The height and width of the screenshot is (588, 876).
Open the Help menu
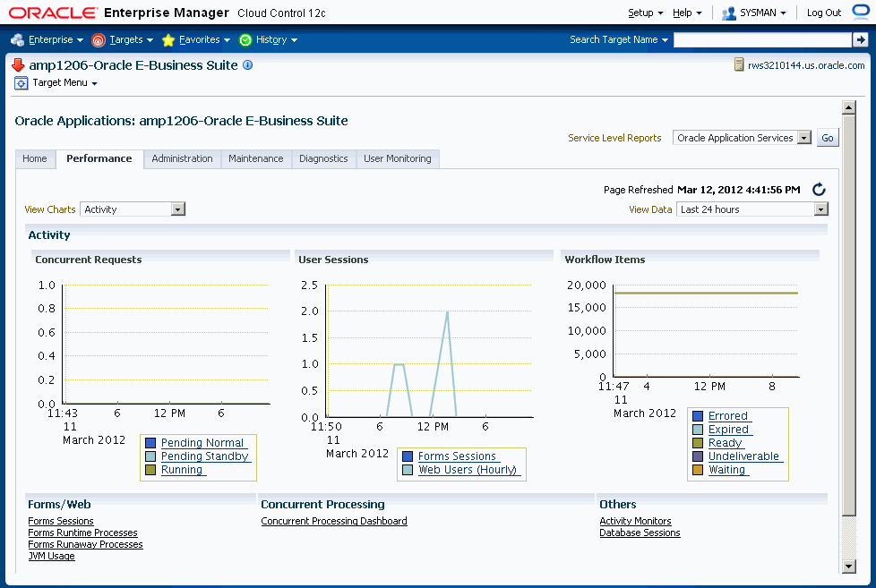pos(687,13)
